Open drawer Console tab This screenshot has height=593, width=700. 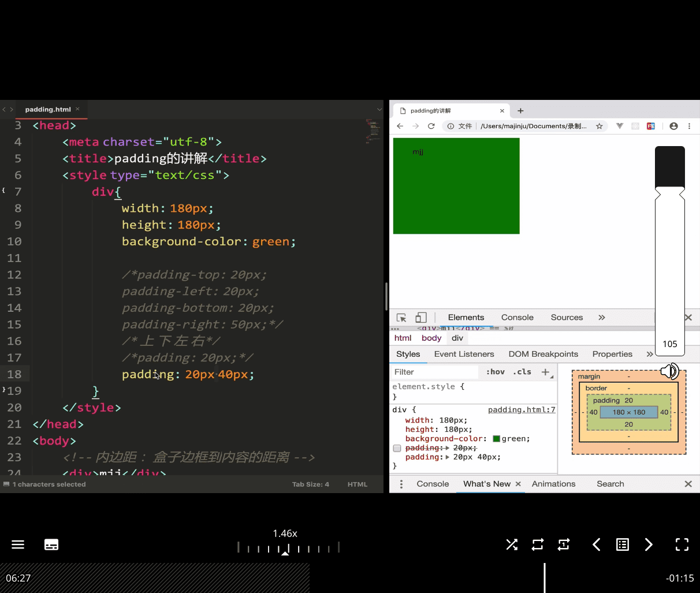coord(433,484)
